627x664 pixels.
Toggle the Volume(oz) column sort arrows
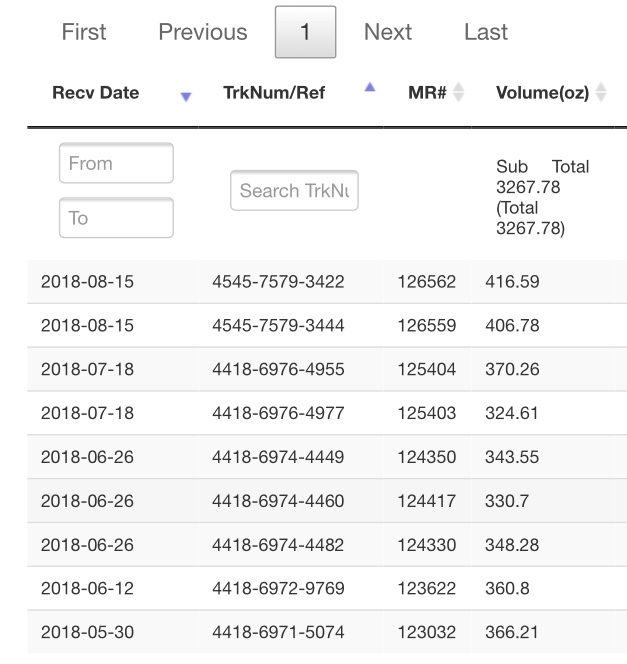coord(601,92)
